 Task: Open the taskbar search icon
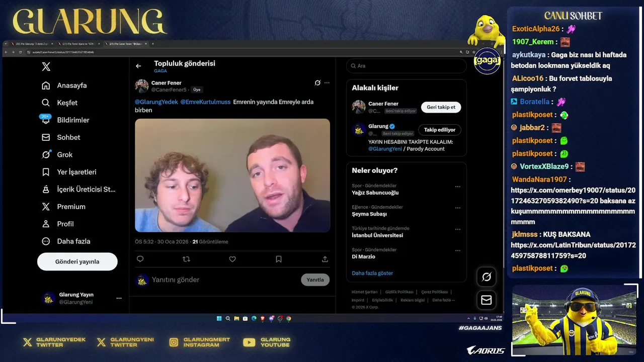click(228, 318)
